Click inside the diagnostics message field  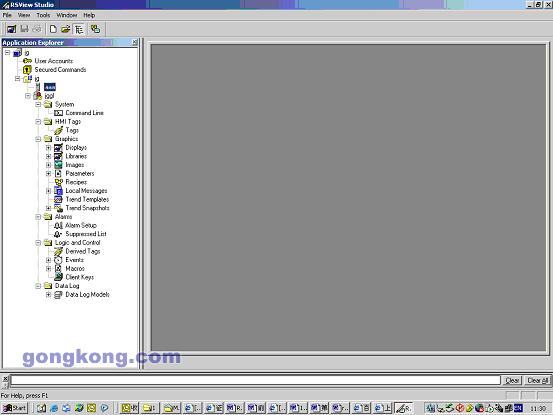pyautogui.click(x=256, y=380)
